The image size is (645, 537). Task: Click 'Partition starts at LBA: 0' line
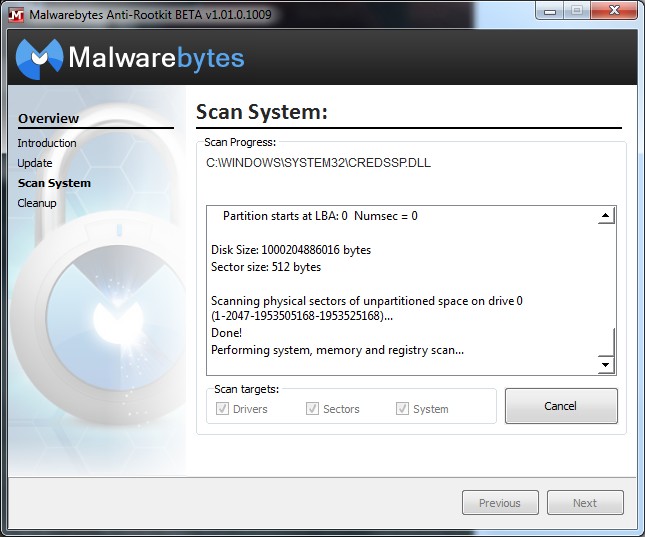[320, 216]
